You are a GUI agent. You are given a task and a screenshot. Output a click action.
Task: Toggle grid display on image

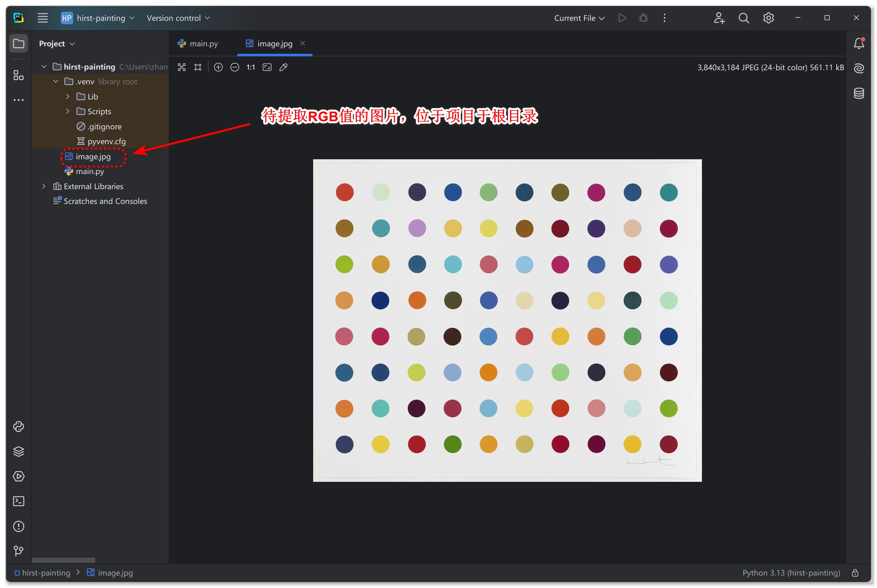(x=198, y=67)
